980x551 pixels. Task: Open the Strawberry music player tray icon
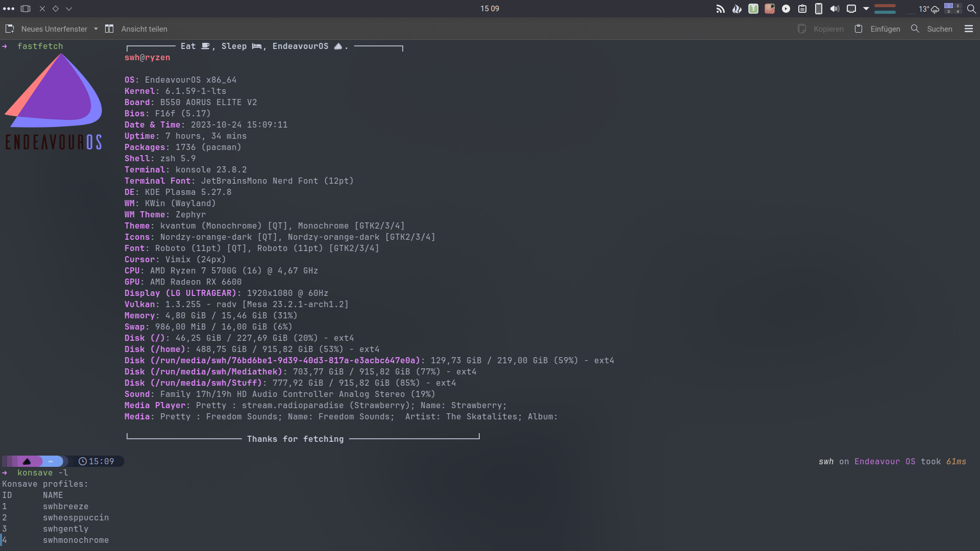pyautogui.click(x=770, y=9)
